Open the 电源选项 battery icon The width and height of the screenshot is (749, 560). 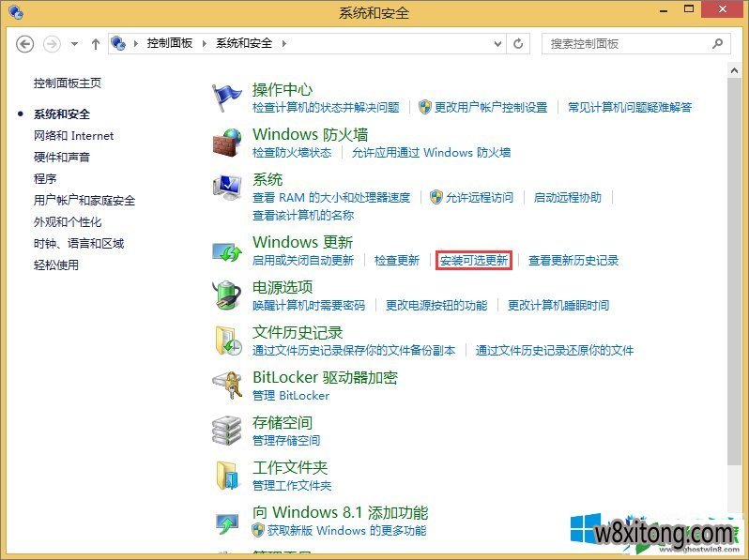coord(227,295)
